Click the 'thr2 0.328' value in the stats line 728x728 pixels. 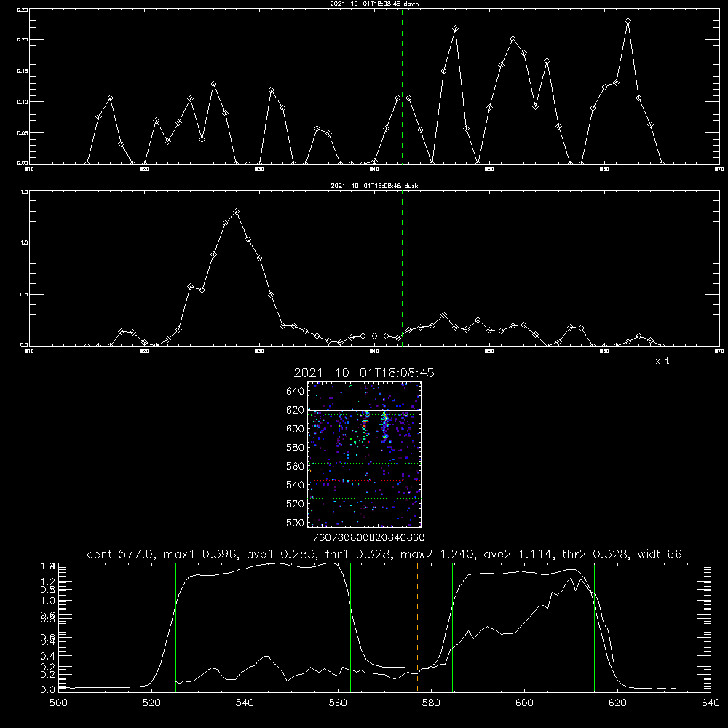point(596,554)
